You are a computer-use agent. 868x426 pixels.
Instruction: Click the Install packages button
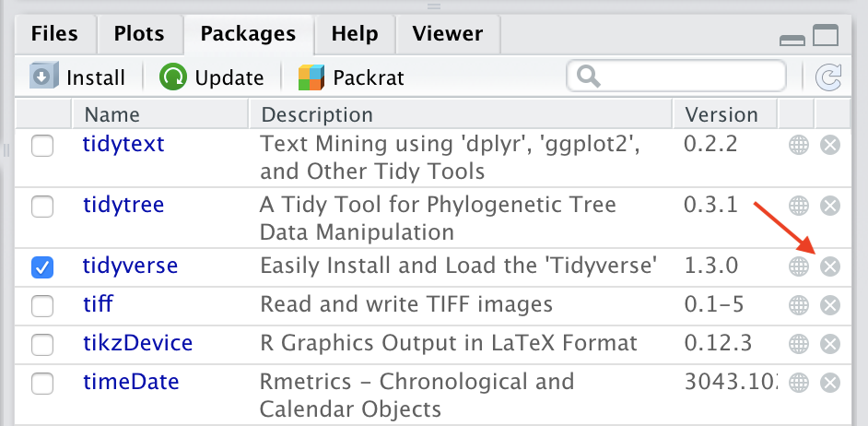77,77
